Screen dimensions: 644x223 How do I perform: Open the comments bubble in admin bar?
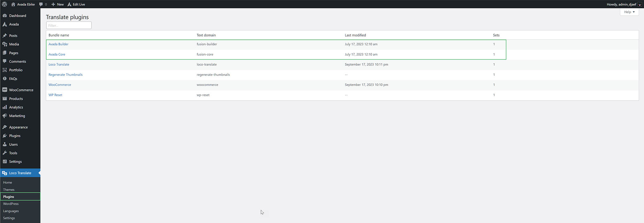[41, 5]
